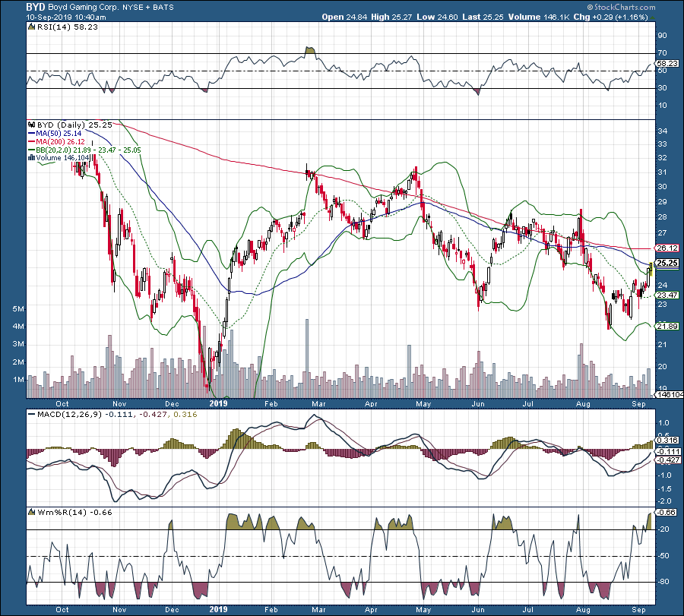This screenshot has height=616, width=684.
Task: Click the 0.316 MACD histogram value tag
Action: tap(667, 441)
